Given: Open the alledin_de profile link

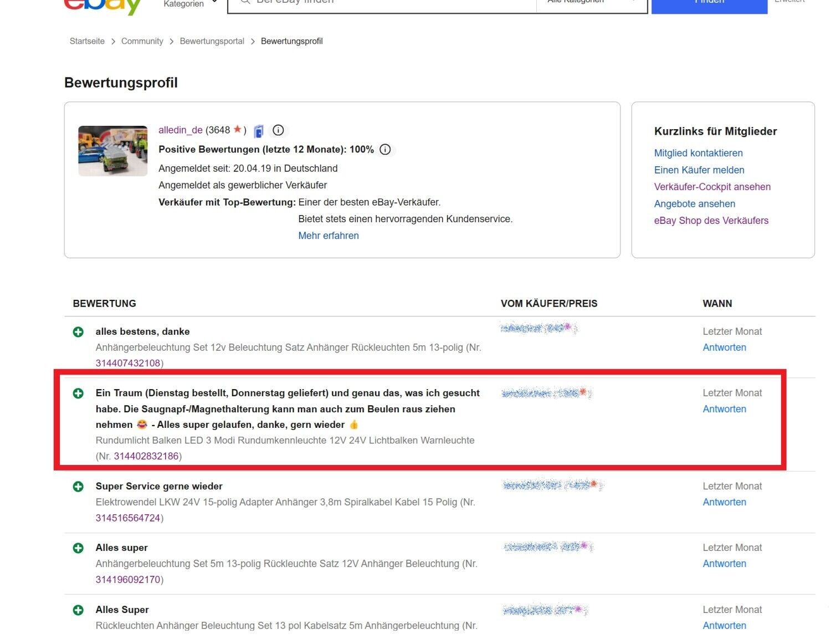Looking at the screenshot, I should 181,130.
